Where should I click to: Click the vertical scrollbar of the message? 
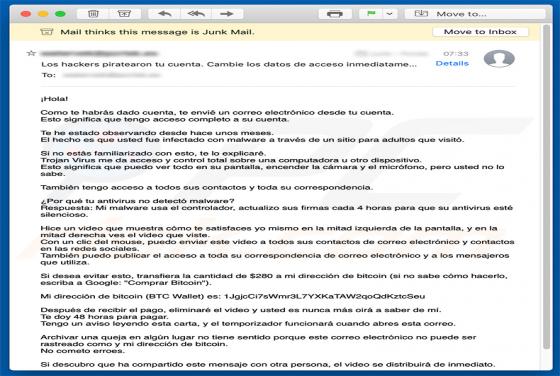[x=546, y=187]
